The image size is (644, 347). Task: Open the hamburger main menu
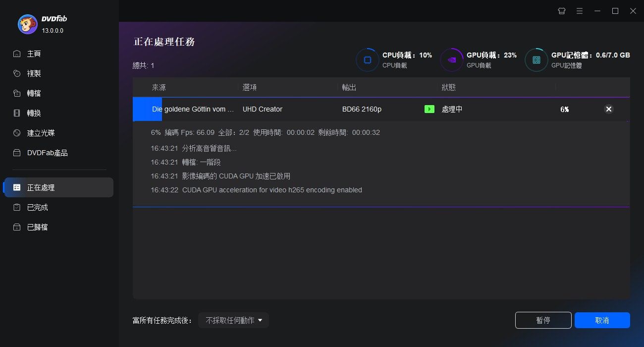click(579, 11)
